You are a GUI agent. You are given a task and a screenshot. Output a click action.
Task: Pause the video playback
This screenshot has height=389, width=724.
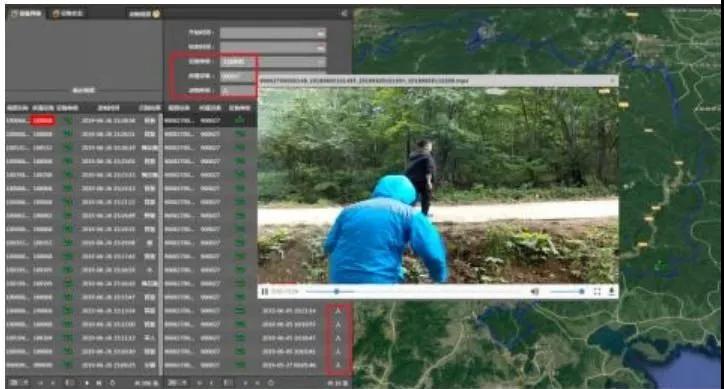265,292
